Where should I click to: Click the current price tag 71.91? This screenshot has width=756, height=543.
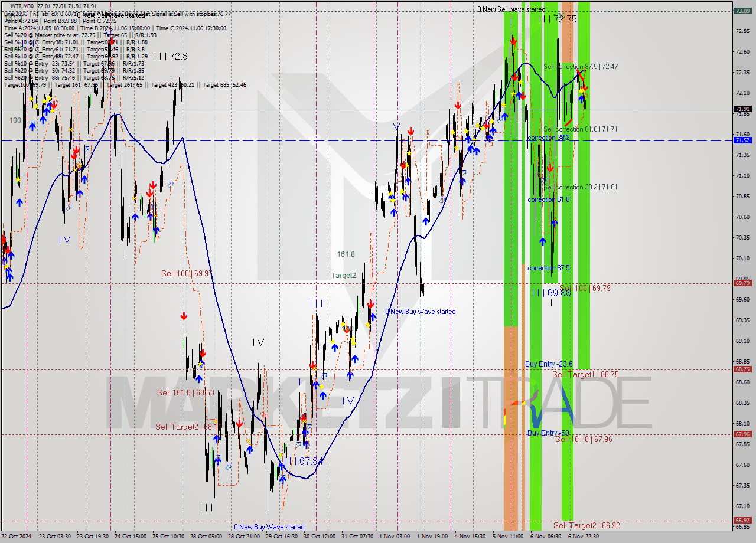[742, 109]
